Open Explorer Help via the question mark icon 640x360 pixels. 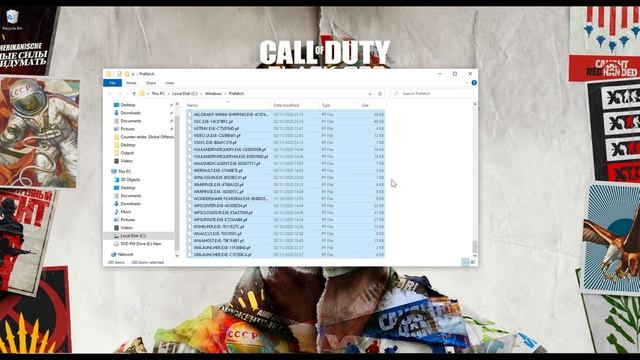click(474, 82)
